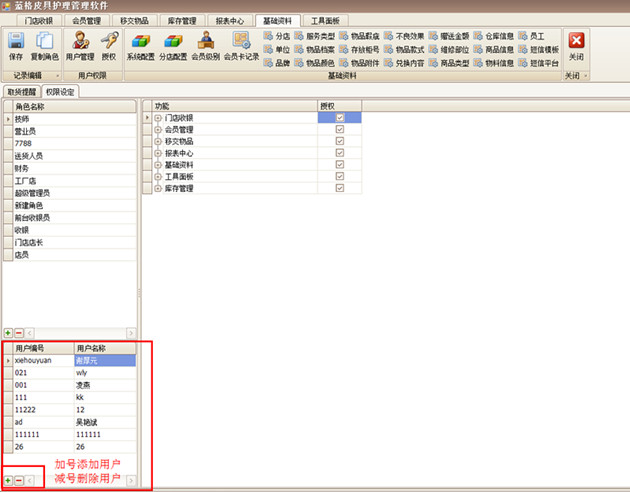Screen dimensions: 630x492
Task: Click red minus to delete user
Action: pos(19,481)
